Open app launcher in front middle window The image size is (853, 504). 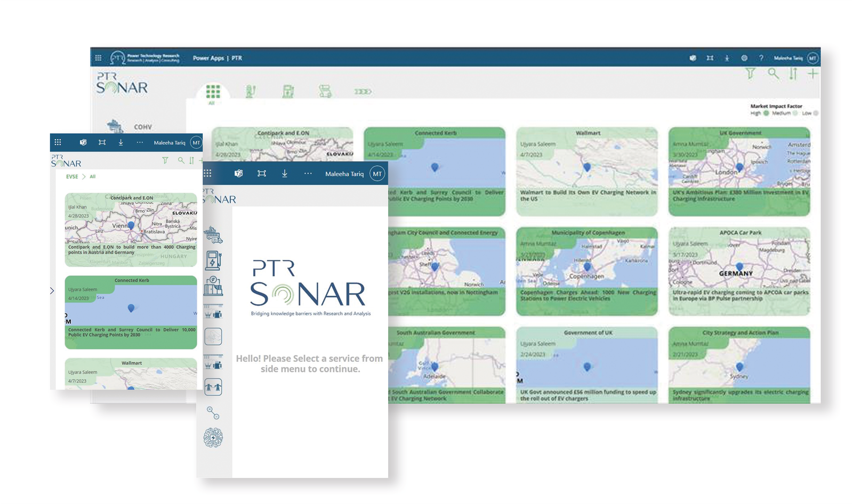coord(207,173)
